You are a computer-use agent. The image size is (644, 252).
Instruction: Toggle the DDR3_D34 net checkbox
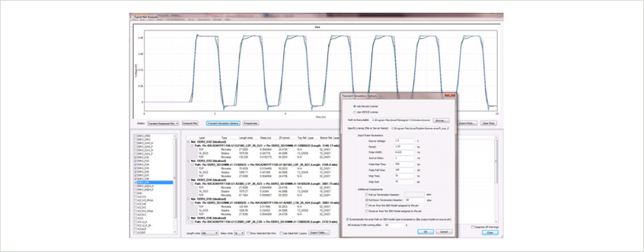136,164
